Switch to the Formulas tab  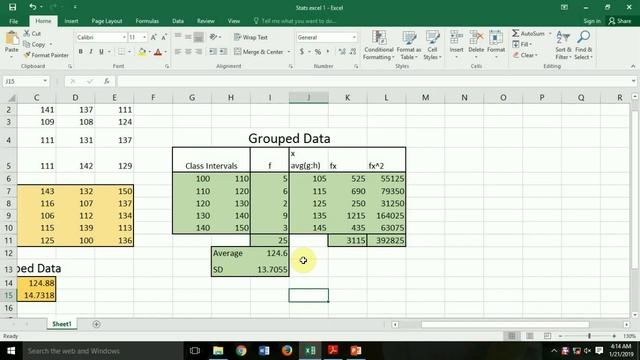pyautogui.click(x=147, y=21)
